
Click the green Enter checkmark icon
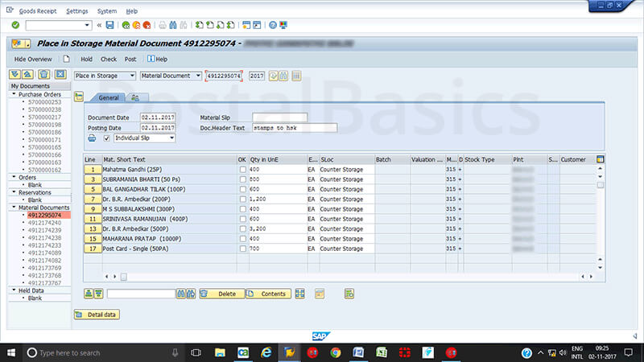(15, 25)
